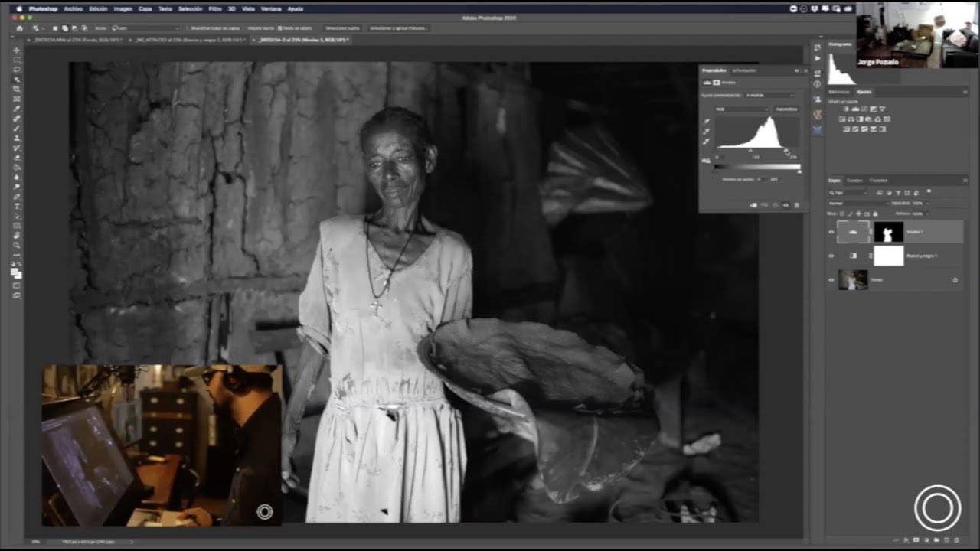Viewport: 980px width, 551px height.
Task: Select the Crop tool
Action: coord(17,90)
